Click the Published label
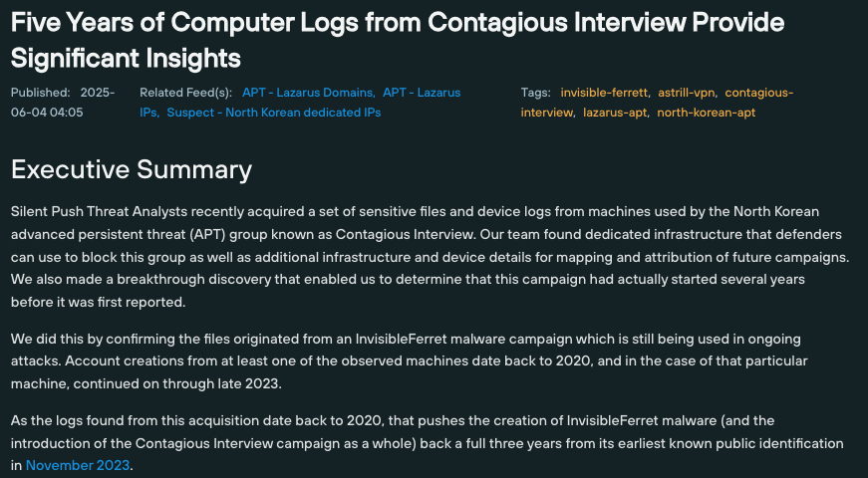The image size is (868, 478). tap(41, 93)
